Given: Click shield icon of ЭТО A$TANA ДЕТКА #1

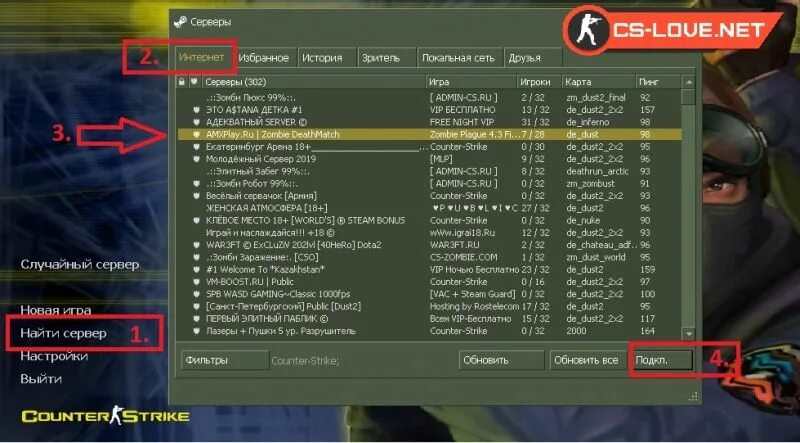Looking at the screenshot, I should coord(195,110).
